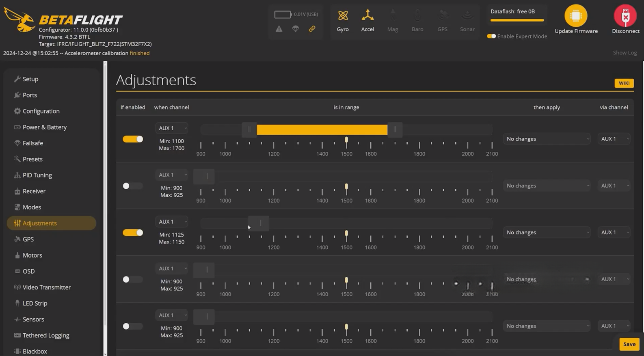
Task: Toggle Enable Expert Mode switch
Action: pyautogui.click(x=491, y=36)
